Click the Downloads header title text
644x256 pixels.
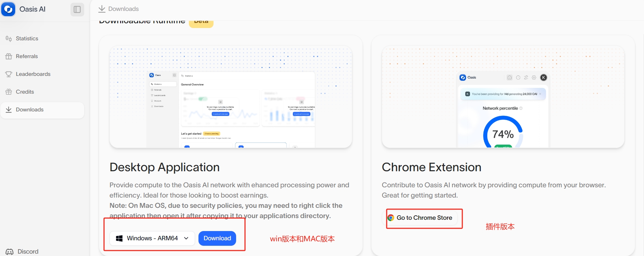pyautogui.click(x=124, y=9)
